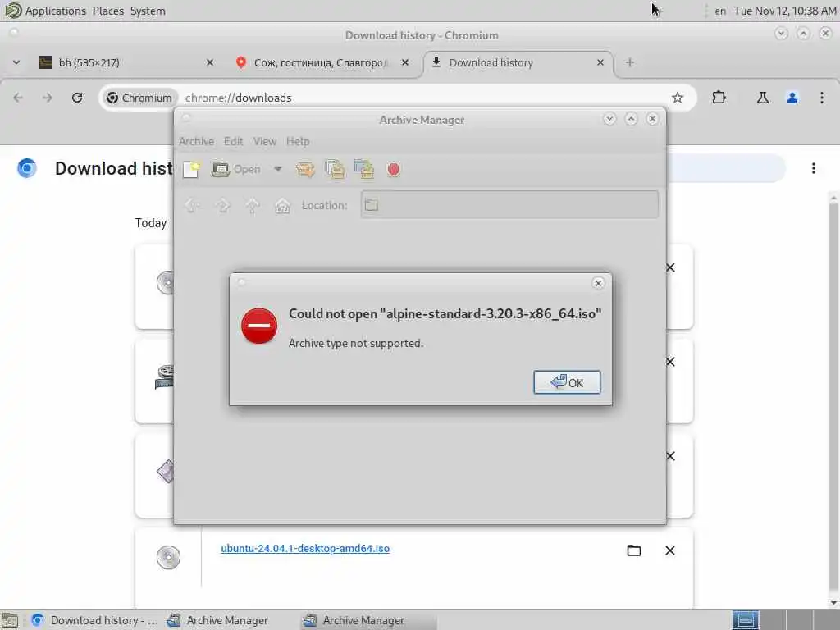
Task: Click Archive Manager's up folder arrow
Action: pyautogui.click(x=253, y=205)
